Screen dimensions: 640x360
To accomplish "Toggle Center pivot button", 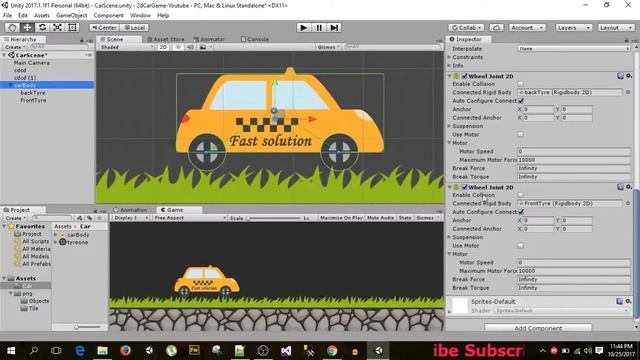I will coord(104,27).
